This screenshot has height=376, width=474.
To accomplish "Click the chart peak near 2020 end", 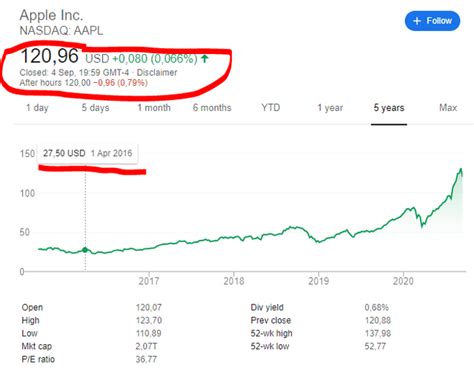I will pos(461,169).
